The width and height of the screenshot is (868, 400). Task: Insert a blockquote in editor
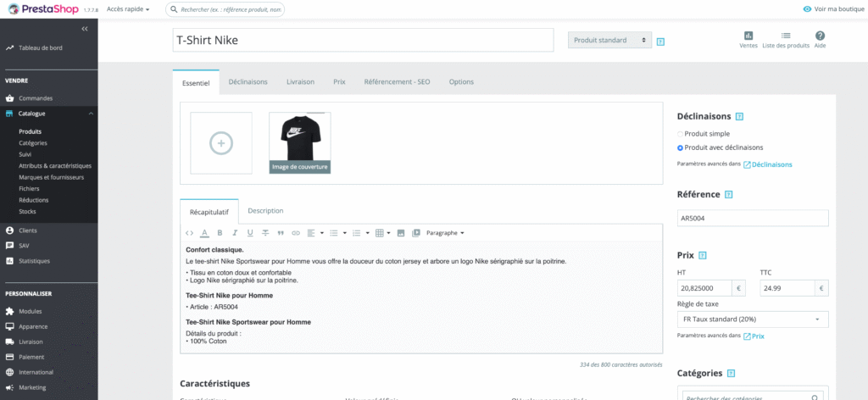click(x=281, y=233)
